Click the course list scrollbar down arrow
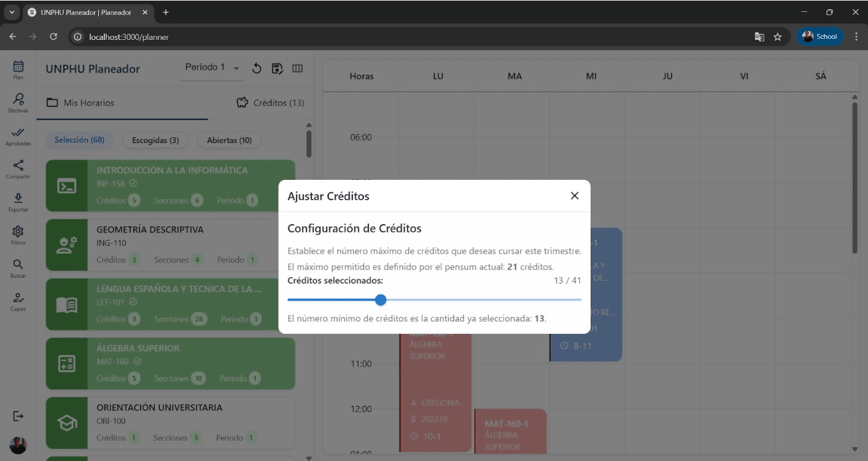Image resolution: width=868 pixels, height=461 pixels. point(309,458)
